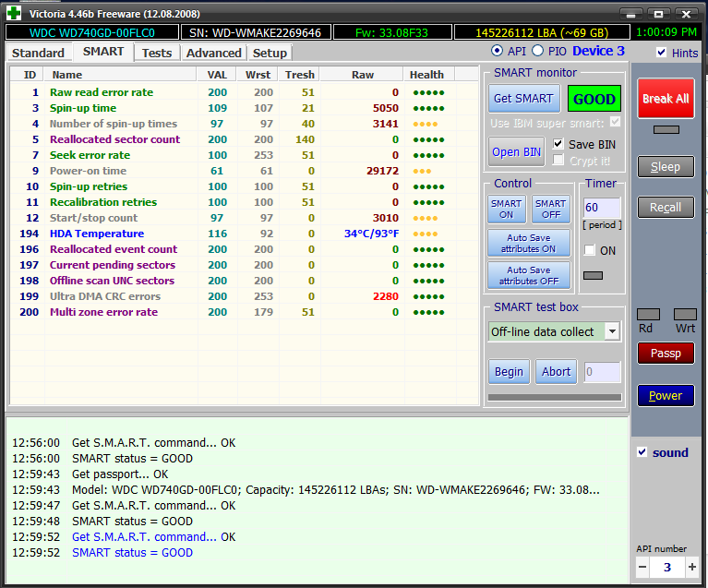Select the HDA Temperature row
The image size is (708, 588).
coord(244,234)
